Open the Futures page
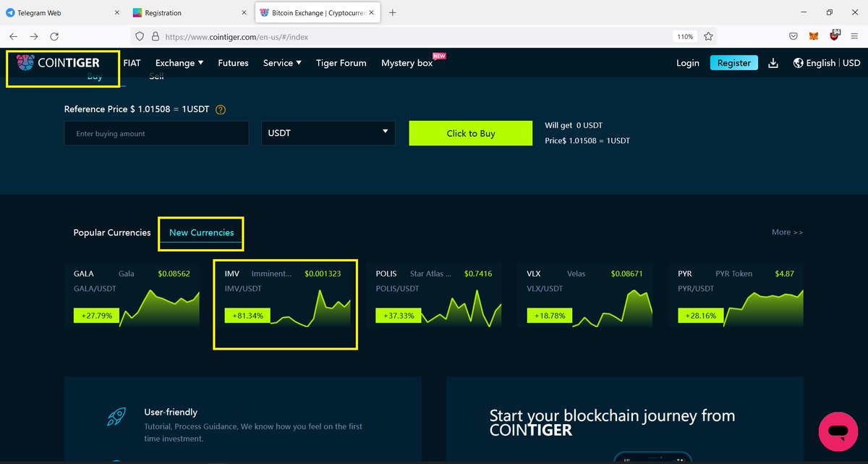The image size is (868, 464). tap(233, 63)
